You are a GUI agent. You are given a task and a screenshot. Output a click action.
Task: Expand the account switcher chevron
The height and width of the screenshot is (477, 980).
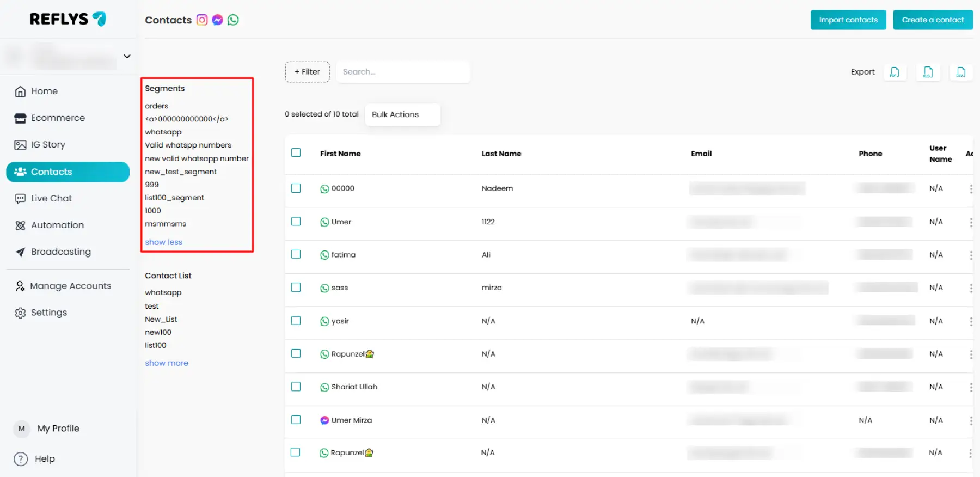coord(127,57)
